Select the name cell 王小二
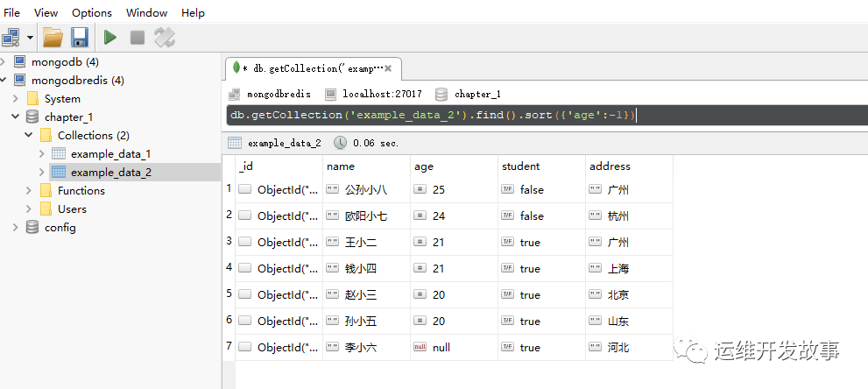 pyautogui.click(x=366, y=243)
